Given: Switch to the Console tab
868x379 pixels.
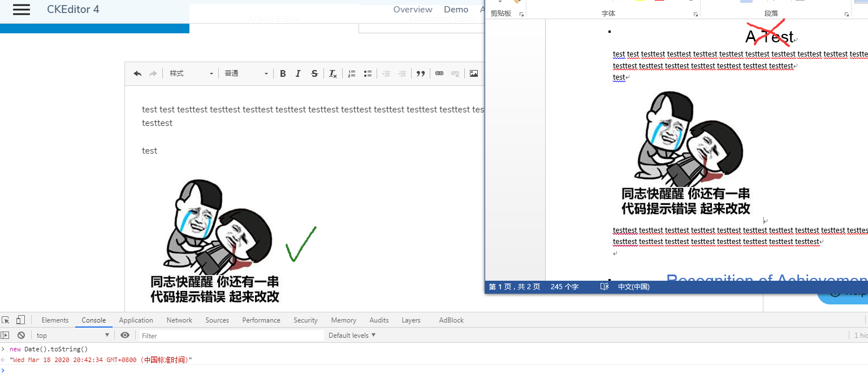Looking at the screenshot, I should click(94, 320).
